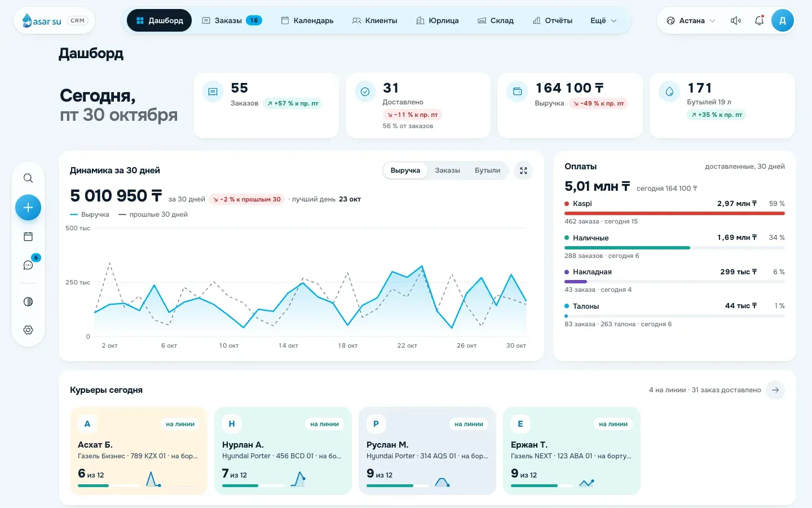812x508 pixels.
Task: Click the water drop icon in the Бутылей card
Action: tap(669, 91)
